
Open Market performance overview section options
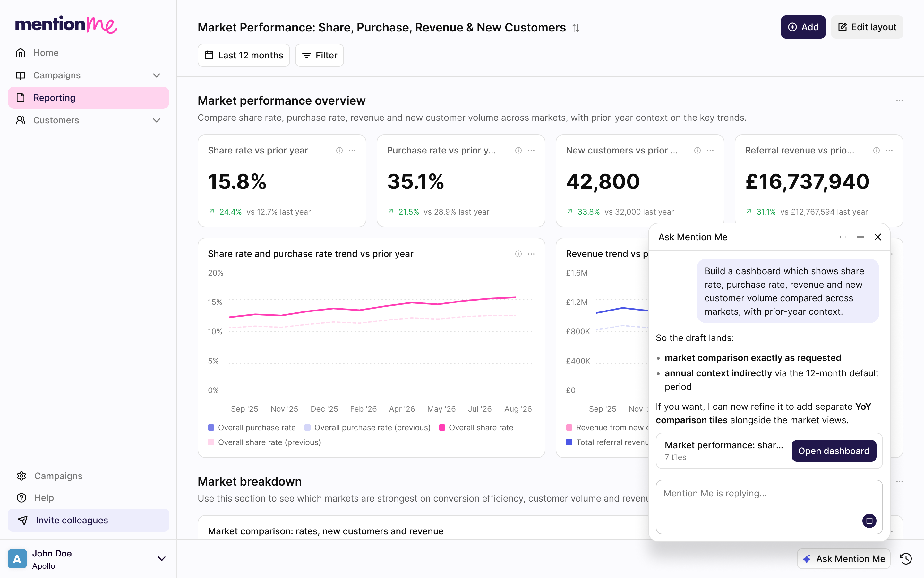pyautogui.click(x=900, y=101)
